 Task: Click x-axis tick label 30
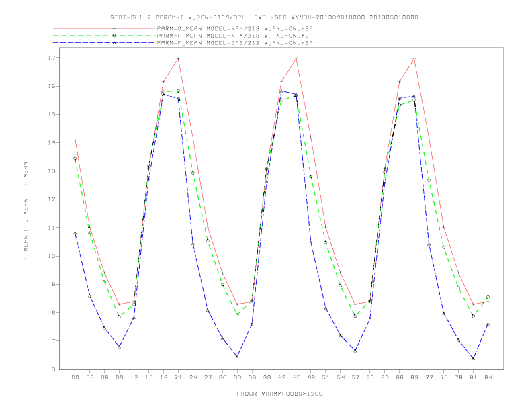tap(222, 377)
